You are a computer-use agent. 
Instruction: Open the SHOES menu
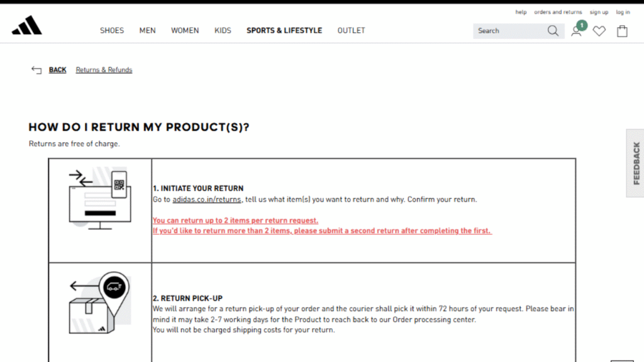(112, 31)
